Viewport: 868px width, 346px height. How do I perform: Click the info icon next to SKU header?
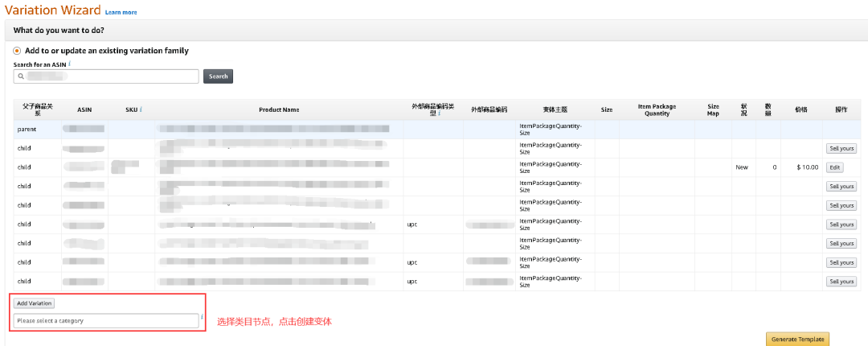tap(141, 109)
